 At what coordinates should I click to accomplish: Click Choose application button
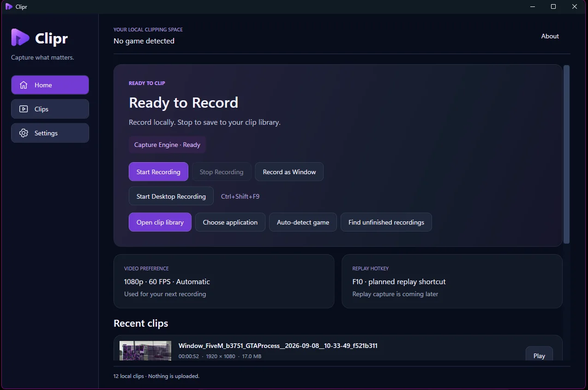pyautogui.click(x=230, y=222)
